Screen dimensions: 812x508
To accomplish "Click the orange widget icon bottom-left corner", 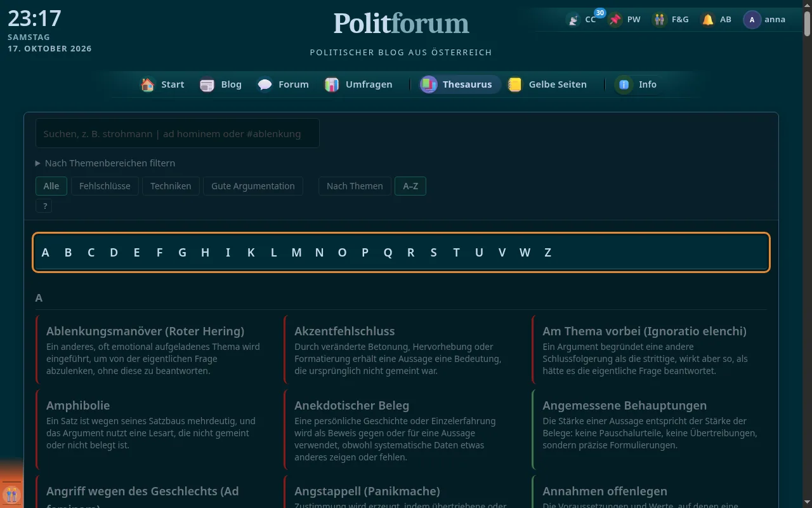I will point(11,494).
